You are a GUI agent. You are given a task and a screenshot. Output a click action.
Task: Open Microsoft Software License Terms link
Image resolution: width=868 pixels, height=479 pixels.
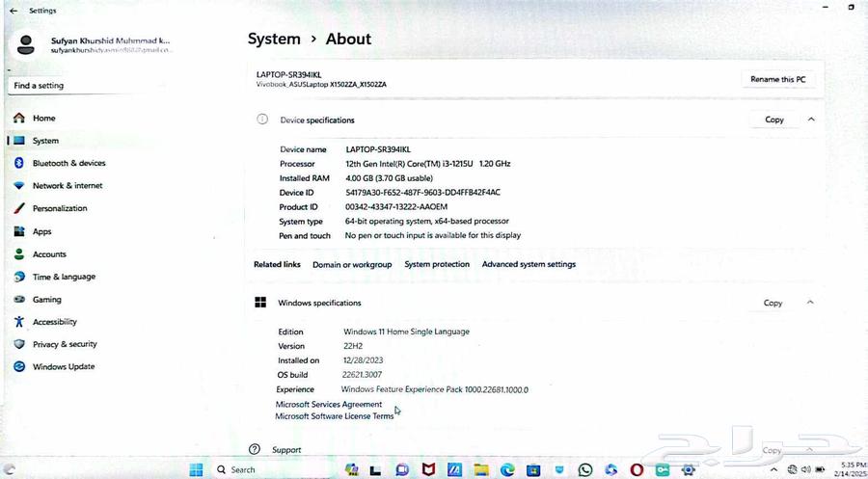(335, 416)
